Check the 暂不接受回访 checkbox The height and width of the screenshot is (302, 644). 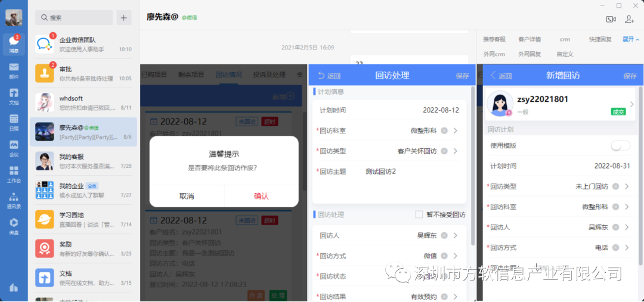[x=419, y=214]
